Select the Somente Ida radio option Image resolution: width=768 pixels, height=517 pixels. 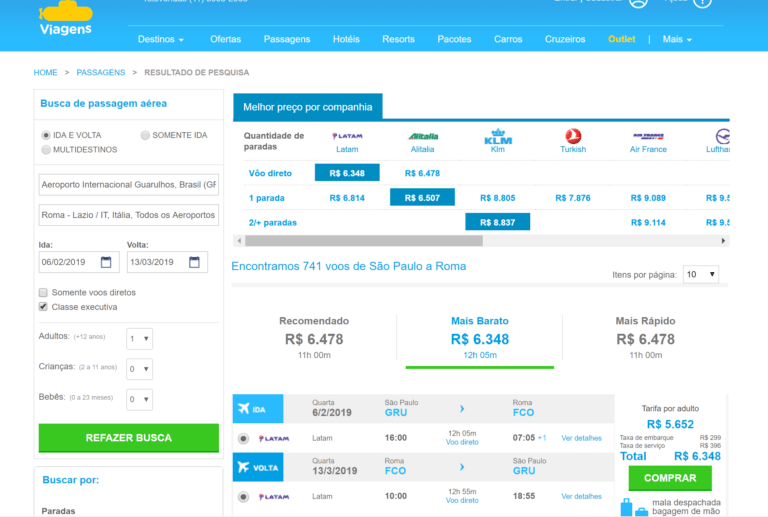(146, 135)
